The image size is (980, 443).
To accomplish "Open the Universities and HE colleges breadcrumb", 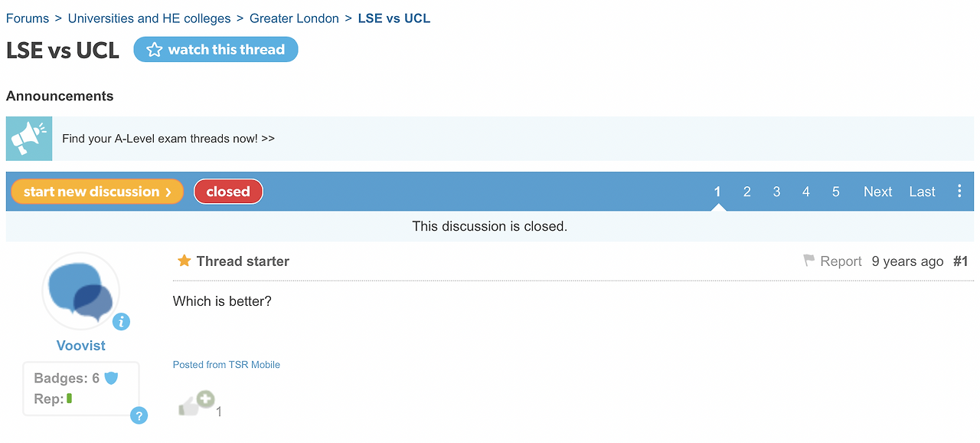I will coord(149,18).
